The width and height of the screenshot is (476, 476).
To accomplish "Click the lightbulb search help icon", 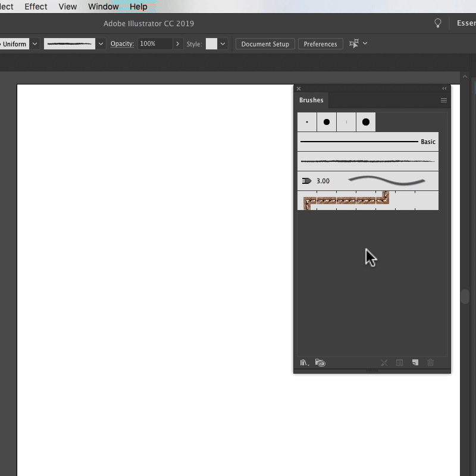I will tap(438, 23).
